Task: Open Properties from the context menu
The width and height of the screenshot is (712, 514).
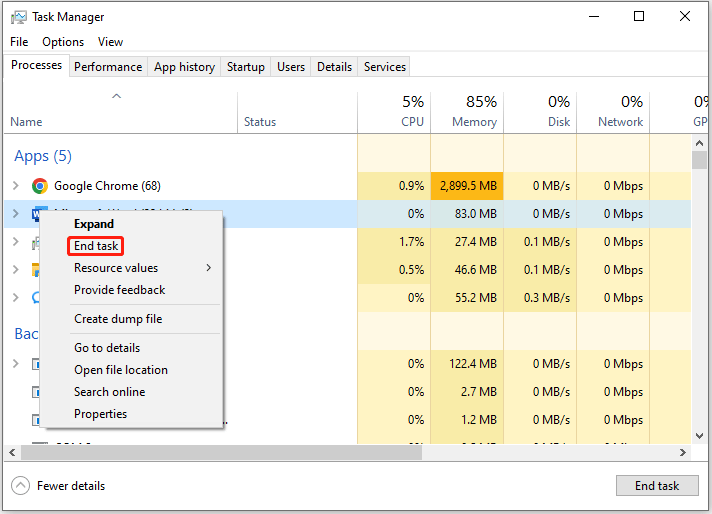Action: point(132,414)
